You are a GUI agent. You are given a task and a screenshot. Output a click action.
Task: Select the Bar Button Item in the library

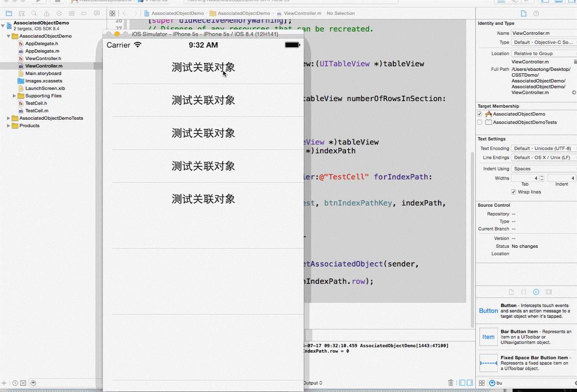point(526,337)
